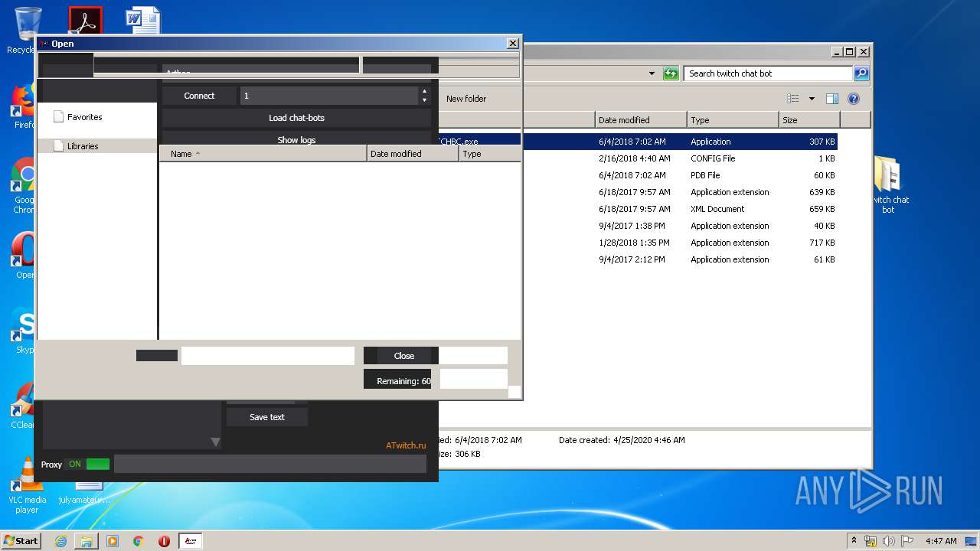The width and height of the screenshot is (980, 551).
Task: Sort Explorer files by Date modified
Action: click(641, 120)
